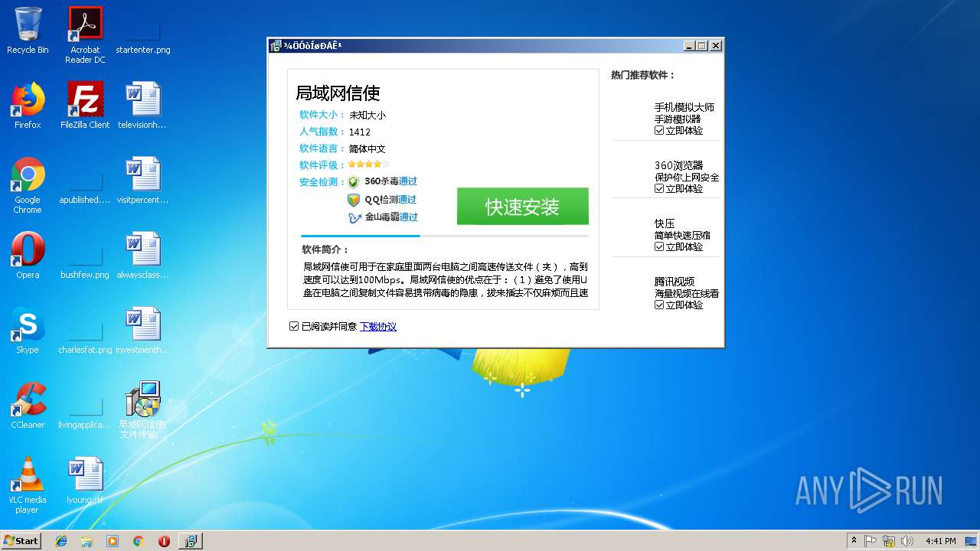Viewport: 980px width, 551px height.
Task: Select the Recycle Bin desktop icon
Action: tap(28, 32)
